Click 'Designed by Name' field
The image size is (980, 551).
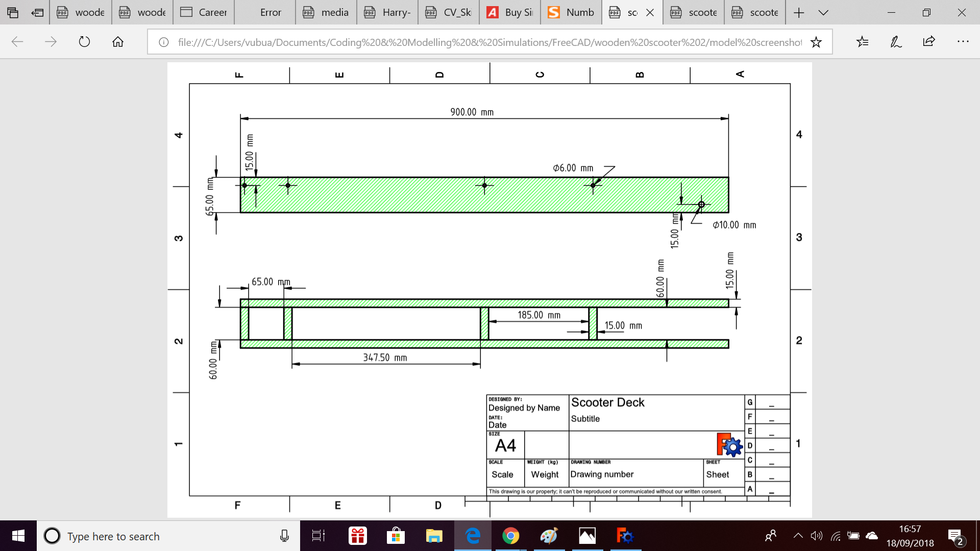[524, 408]
